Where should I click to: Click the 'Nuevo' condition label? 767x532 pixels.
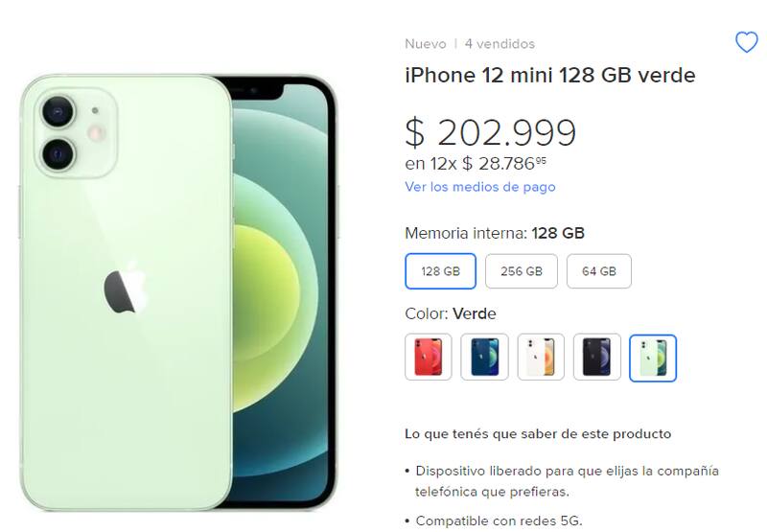click(x=425, y=44)
